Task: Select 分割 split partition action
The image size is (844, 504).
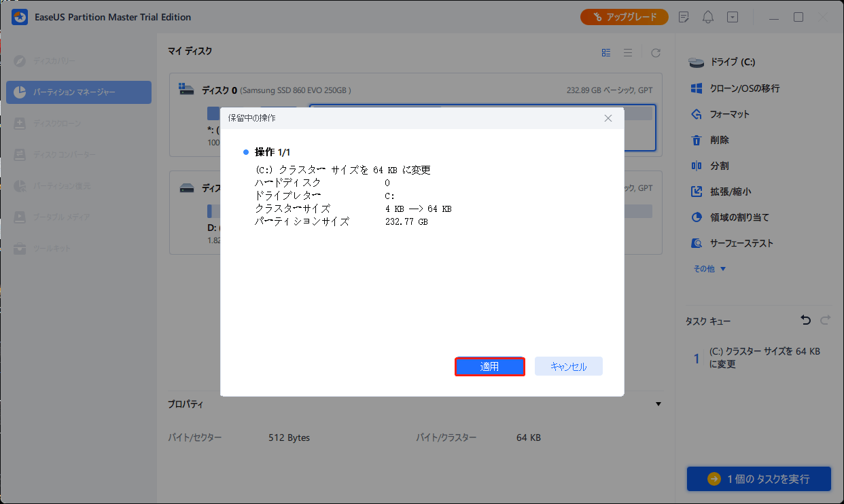Action: [x=719, y=166]
